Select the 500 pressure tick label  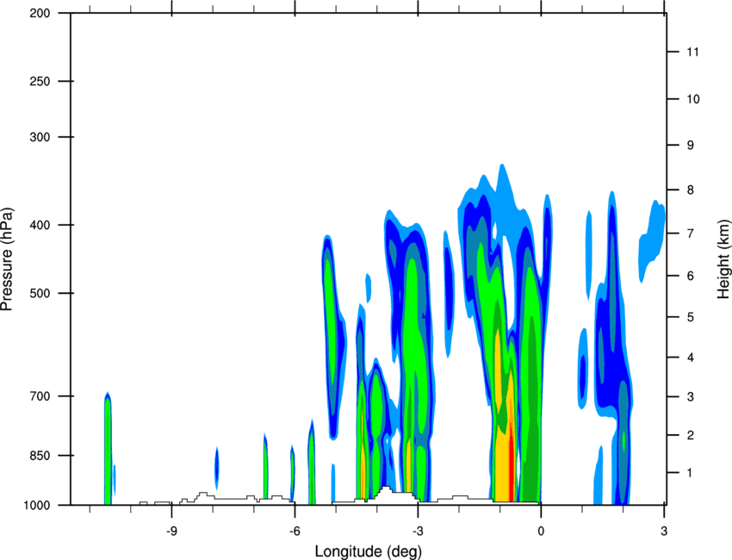[40, 293]
